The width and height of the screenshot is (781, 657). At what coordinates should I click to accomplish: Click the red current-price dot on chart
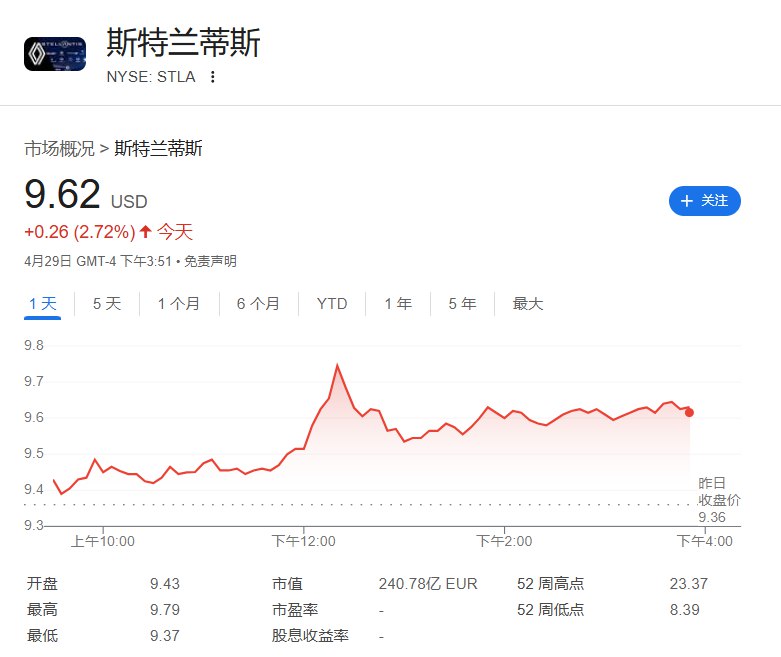689,412
